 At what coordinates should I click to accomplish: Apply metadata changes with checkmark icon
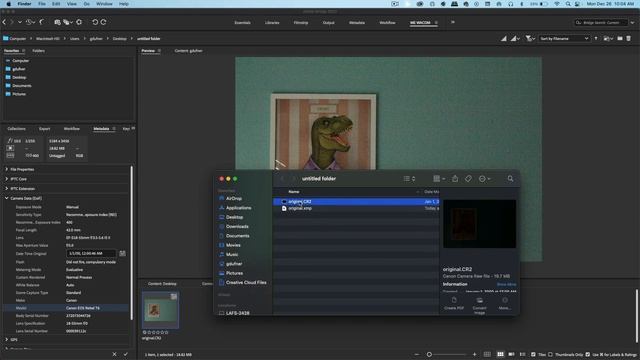126,354
